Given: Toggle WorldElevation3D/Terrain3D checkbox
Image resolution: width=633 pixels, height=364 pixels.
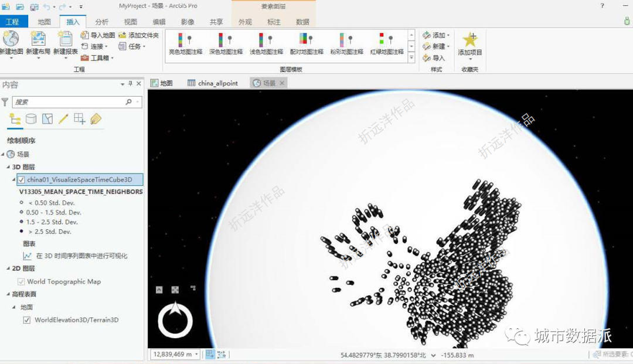Looking at the screenshot, I should (26, 320).
